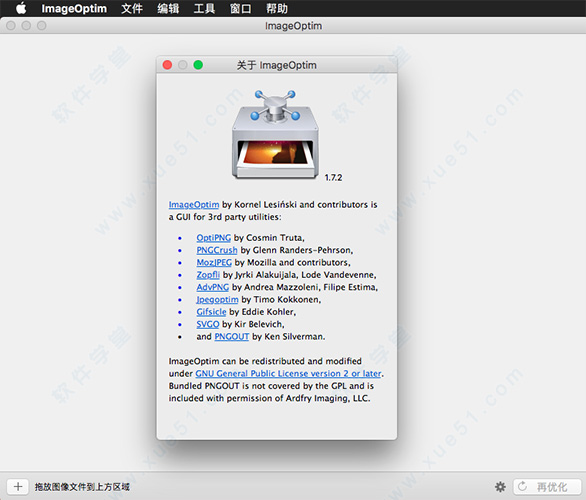Open preferences with the gear icon
Screen dimensions: 586x500
coord(500,487)
